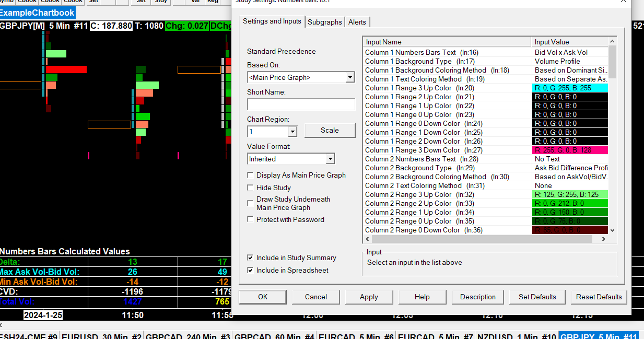Pick the pink Column 1 Range 3 Down Color swatch
Viewport: 644px width, 339px height.
point(569,150)
